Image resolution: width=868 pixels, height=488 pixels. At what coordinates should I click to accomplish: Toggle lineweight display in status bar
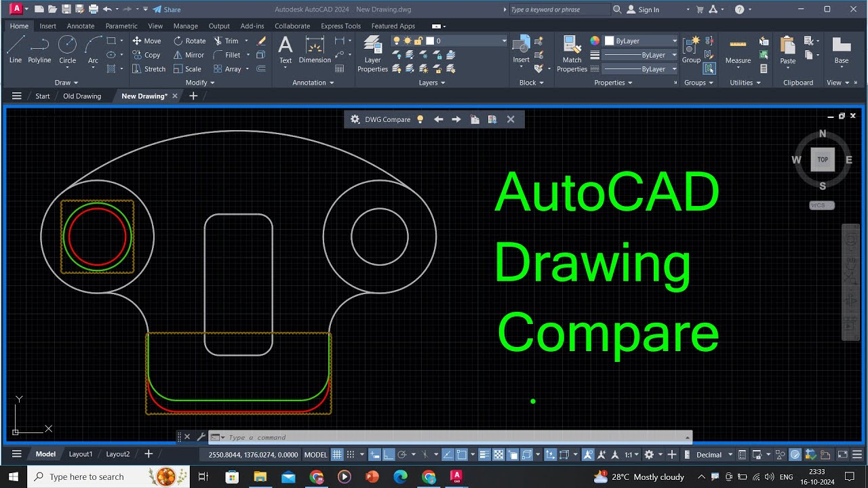484,454
